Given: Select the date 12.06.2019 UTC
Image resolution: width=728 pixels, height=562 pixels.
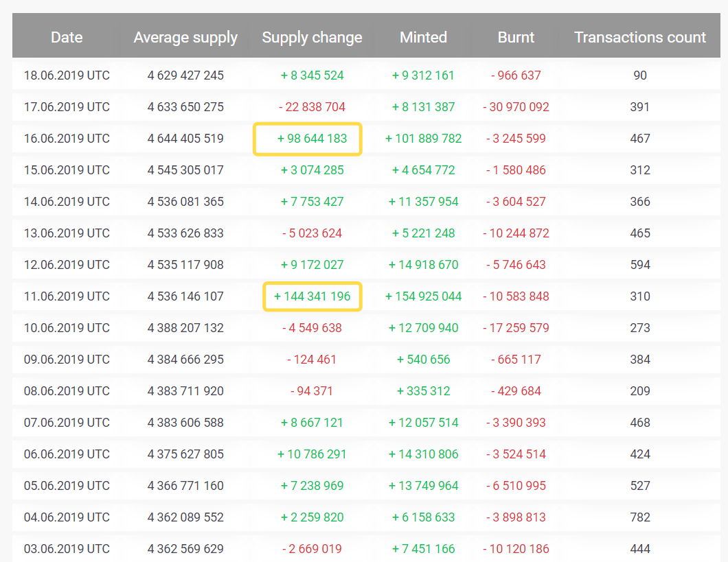Looking at the screenshot, I should click(67, 264).
